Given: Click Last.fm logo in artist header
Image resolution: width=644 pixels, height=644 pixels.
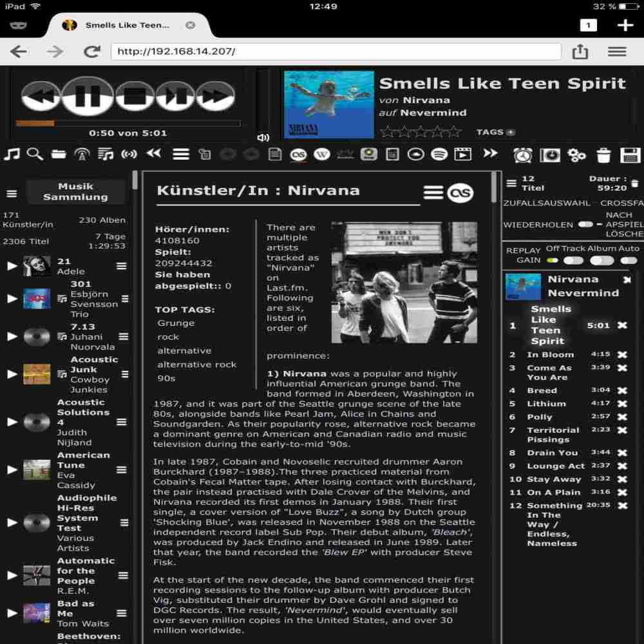Looking at the screenshot, I should click(460, 193).
